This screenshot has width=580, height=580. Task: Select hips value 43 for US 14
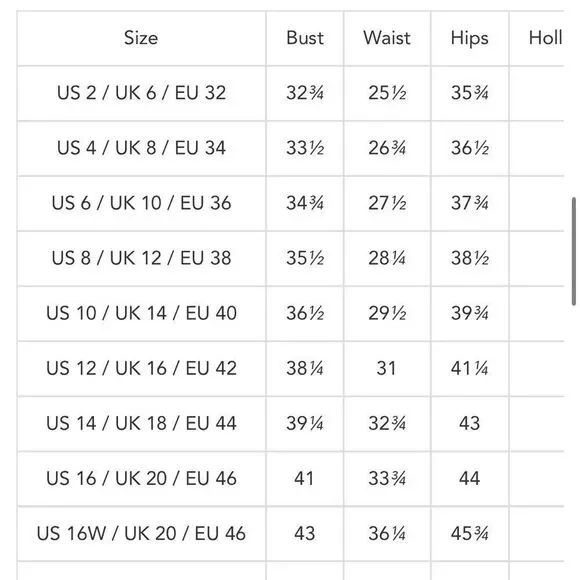tap(469, 424)
